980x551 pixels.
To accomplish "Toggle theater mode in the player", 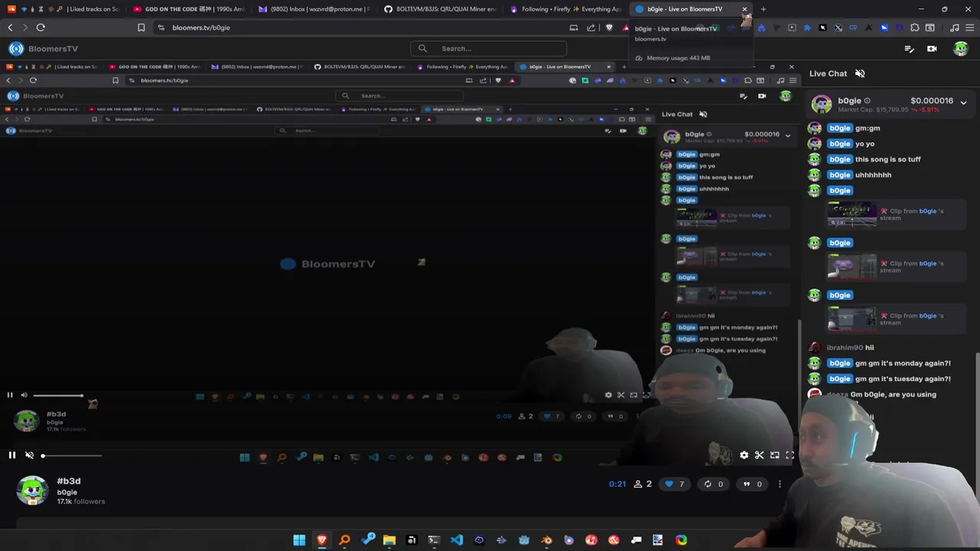I will click(775, 455).
